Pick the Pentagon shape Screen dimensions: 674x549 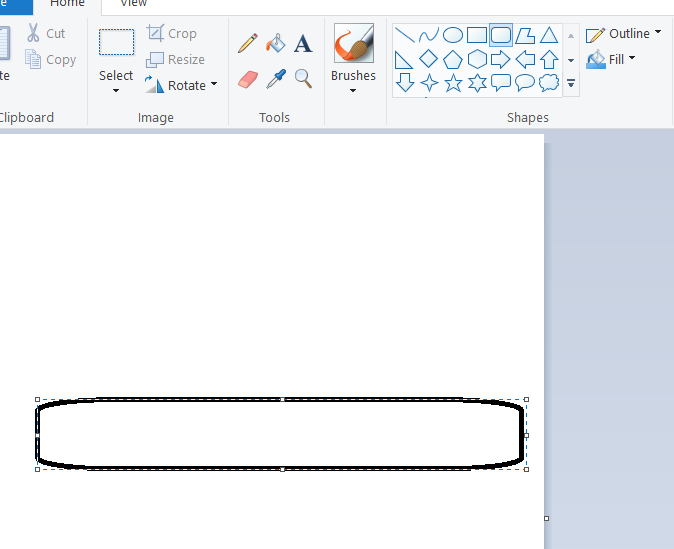(x=453, y=59)
